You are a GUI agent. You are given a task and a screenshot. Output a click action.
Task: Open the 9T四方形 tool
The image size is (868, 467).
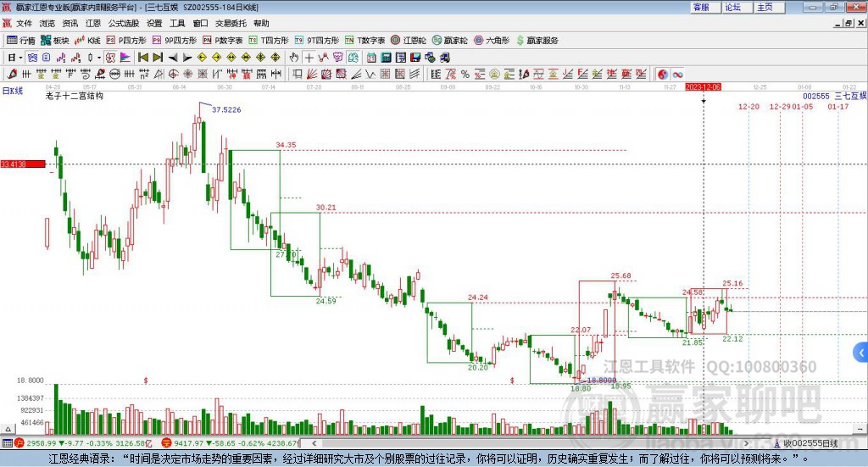point(317,41)
